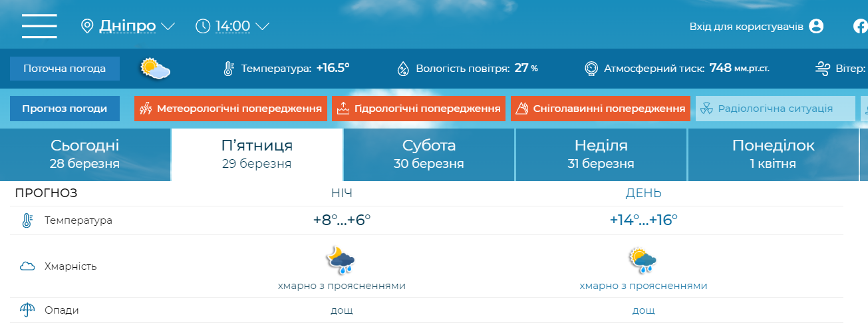Click the Прогноз погоди button

[x=65, y=109]
